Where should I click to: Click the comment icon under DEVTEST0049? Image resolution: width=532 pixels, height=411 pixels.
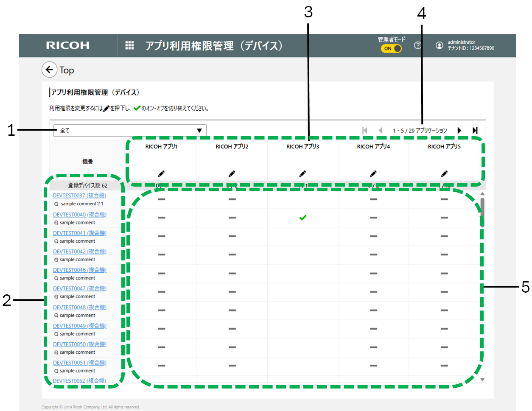coord(56,334)
